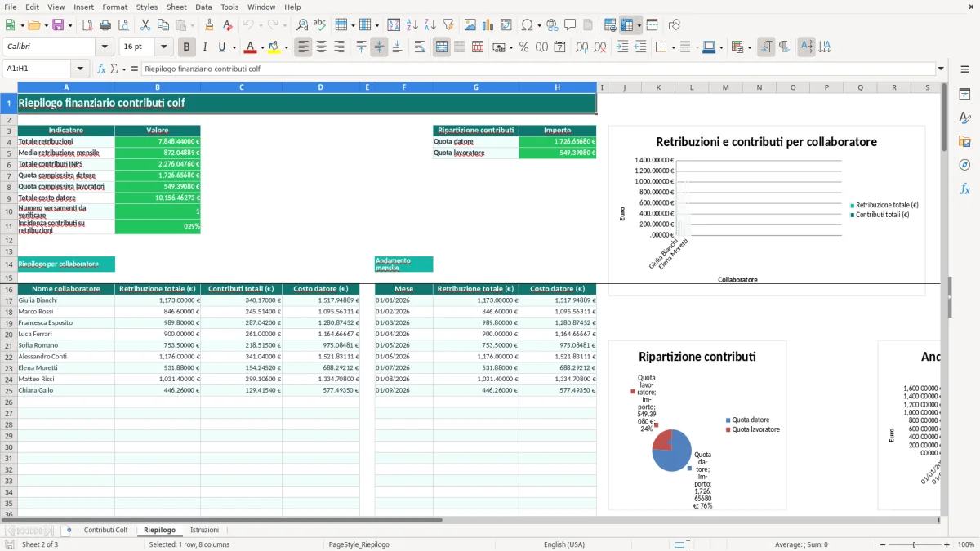Screen dimensions: 980x551
Task: Apply yellow background color swatch
Action: click(x=274, y=47)
